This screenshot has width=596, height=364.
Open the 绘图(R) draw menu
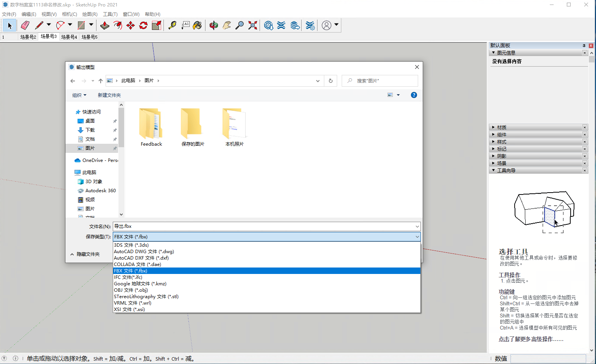tap(90, 14)
